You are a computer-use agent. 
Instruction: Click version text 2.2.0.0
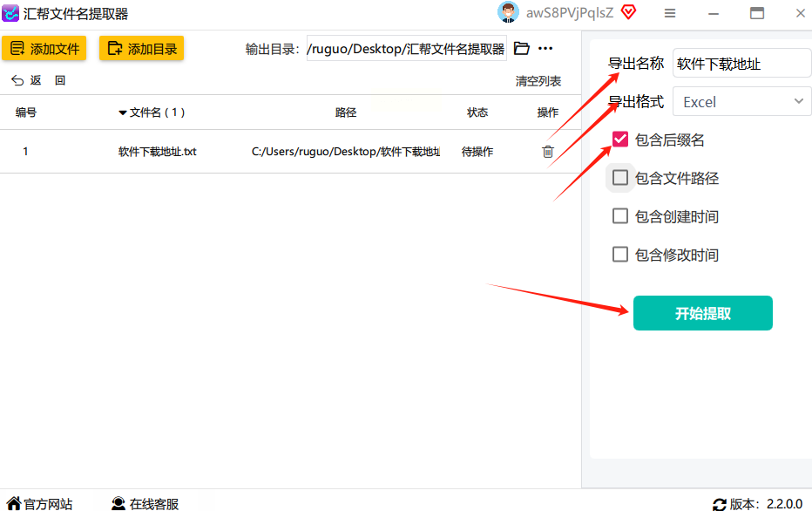coord(784,504)
